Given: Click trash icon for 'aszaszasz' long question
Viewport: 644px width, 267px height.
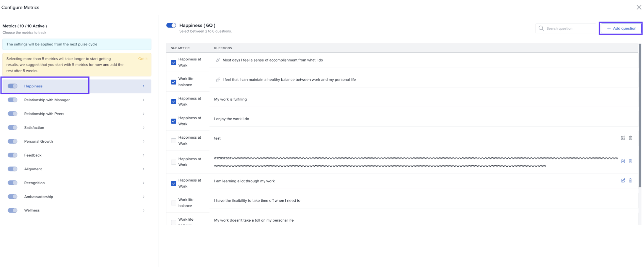Looking at the screenshot, I should [x=630, y=161].
